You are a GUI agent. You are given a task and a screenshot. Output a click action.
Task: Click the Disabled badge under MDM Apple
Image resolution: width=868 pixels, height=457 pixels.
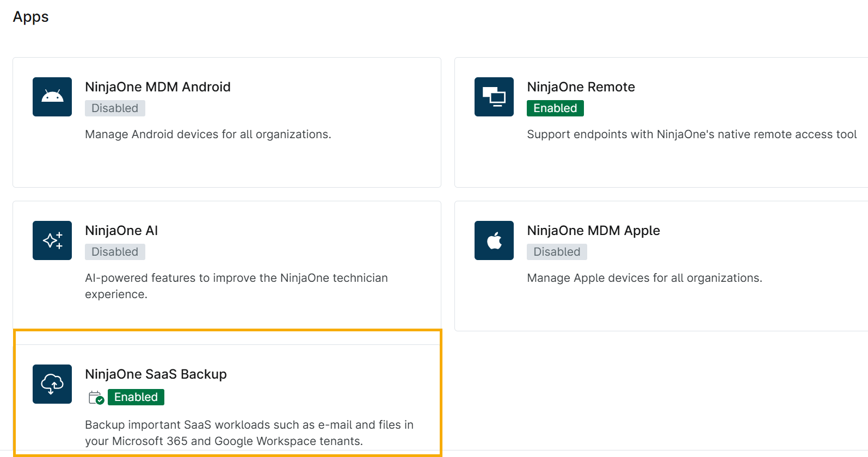(x=557, y=252)
